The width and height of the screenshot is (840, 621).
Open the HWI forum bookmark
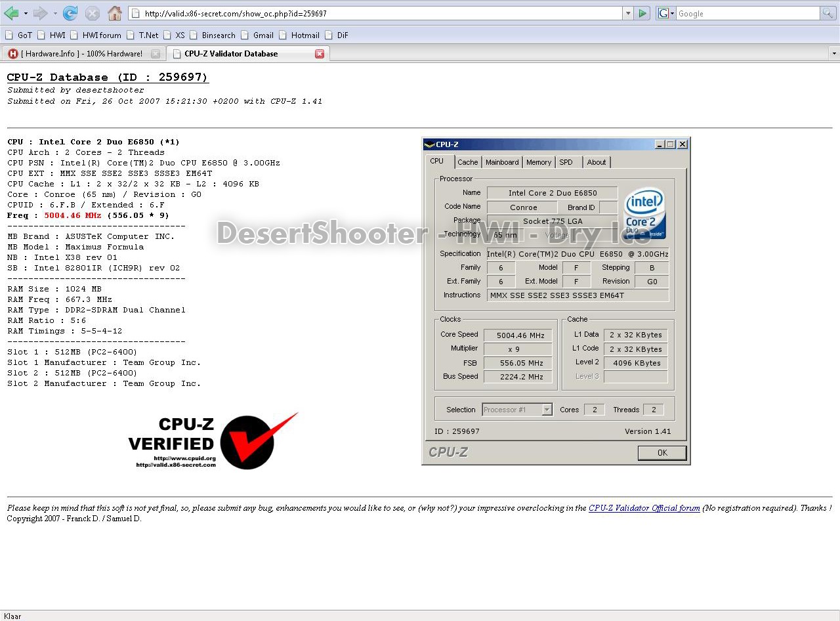point(95,35)
